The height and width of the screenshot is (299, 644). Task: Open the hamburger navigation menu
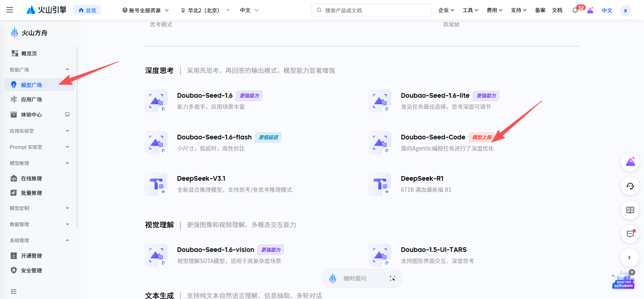tap(10, 10)
